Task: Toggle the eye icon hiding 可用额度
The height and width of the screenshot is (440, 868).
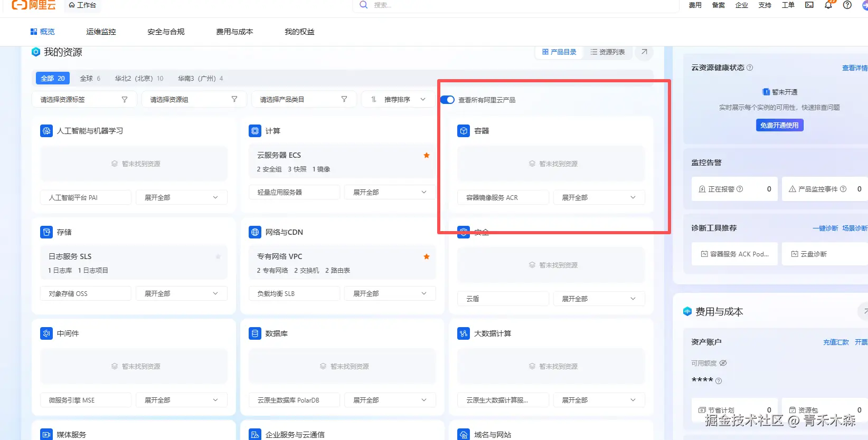Action: tap(723, 363)
